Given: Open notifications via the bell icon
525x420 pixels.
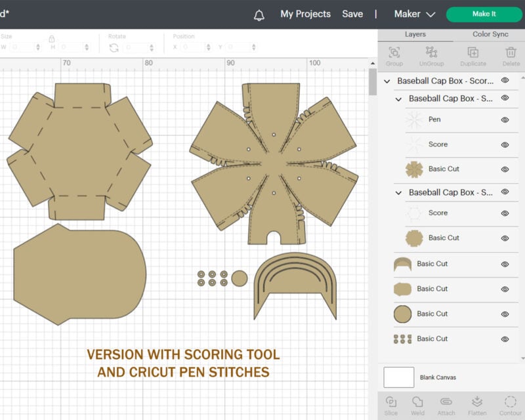Looking at the screenshot, I should click(259, 14).
